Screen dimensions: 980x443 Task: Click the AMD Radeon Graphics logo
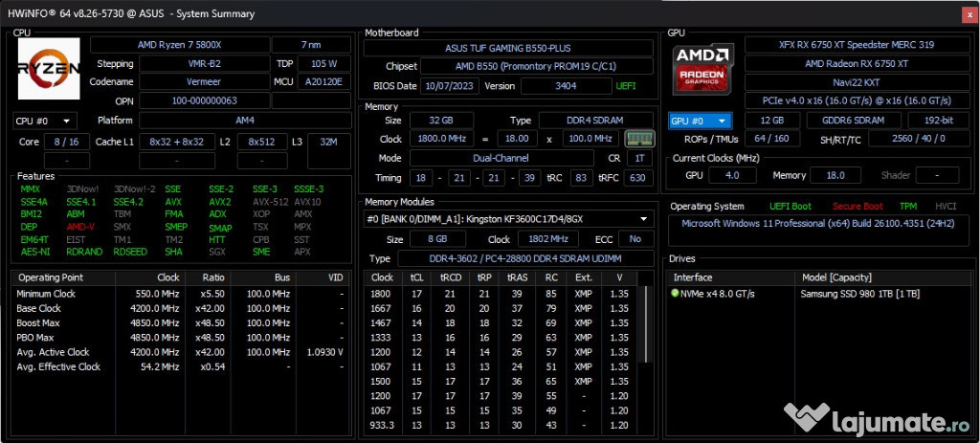[703, 69]
